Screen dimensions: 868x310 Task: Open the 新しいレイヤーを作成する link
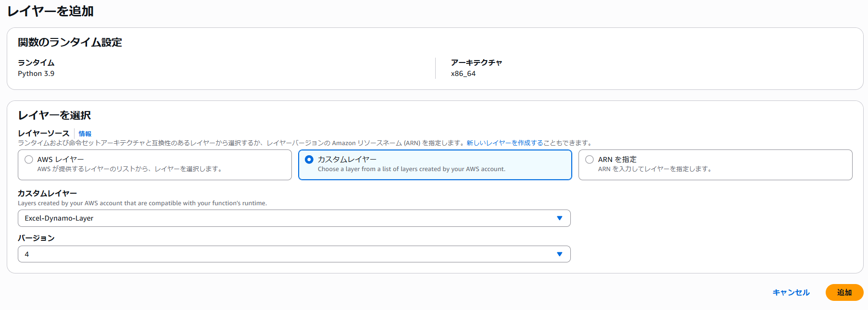pos(504,143)
